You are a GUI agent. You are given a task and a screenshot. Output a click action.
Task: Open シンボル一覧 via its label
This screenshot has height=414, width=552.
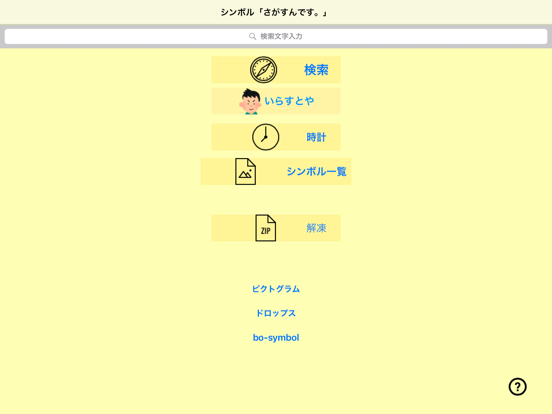tap(316, 171)
